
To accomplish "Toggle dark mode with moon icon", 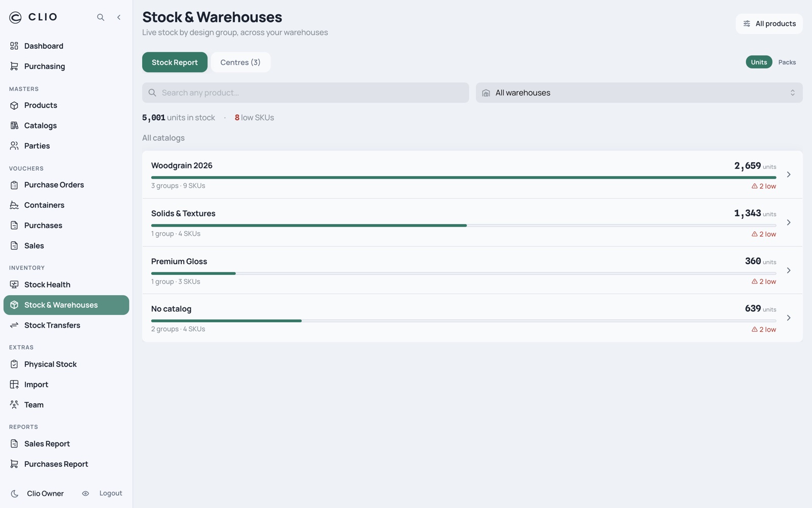I will point(15,493).
